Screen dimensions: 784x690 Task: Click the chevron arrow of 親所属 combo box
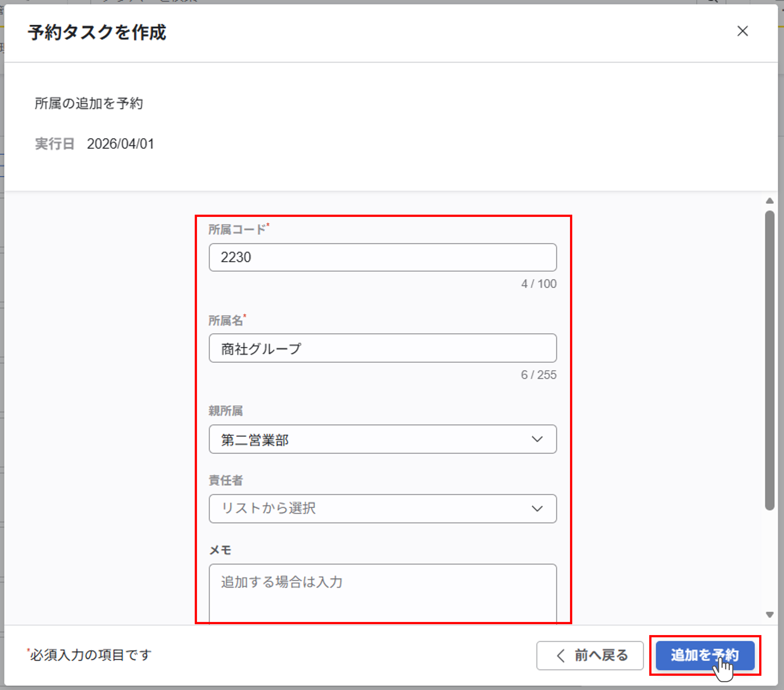[537, 439]
